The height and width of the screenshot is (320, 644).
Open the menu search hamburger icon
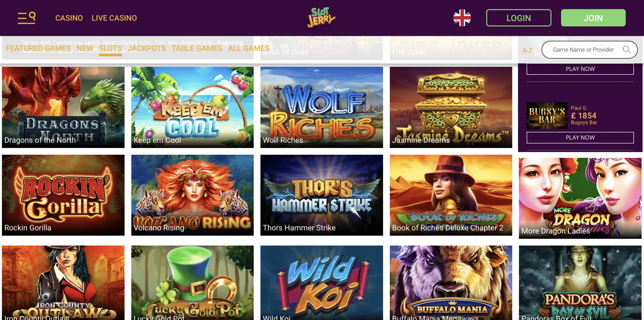coord(27,18)
